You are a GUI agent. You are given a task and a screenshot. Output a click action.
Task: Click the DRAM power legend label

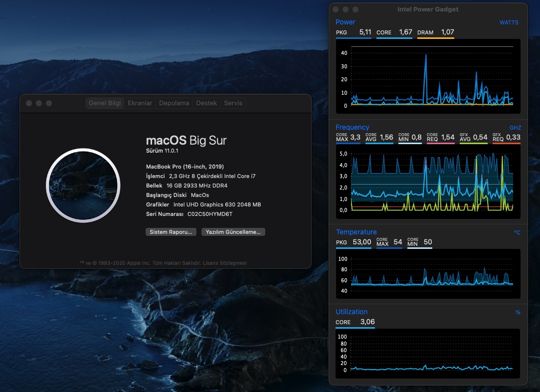coord(425,32)
